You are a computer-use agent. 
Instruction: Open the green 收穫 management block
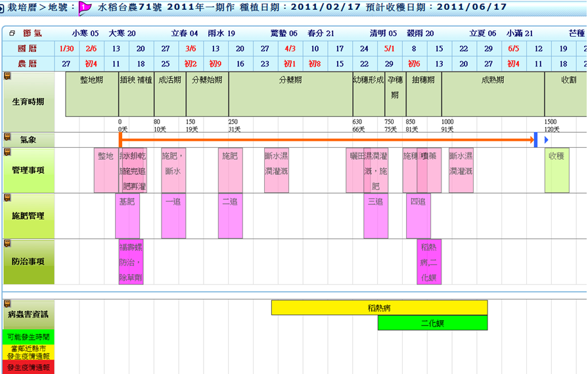pos(557,170)
